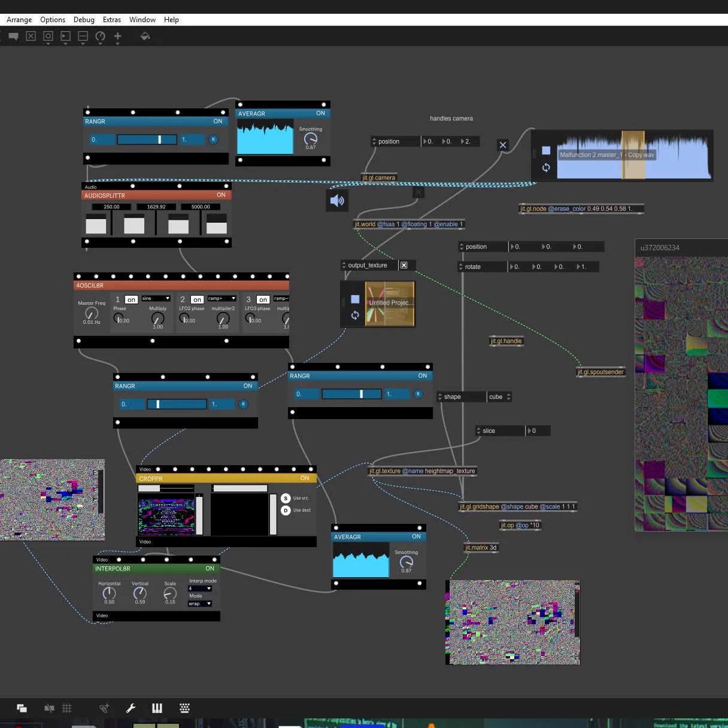This screenshot has height=728, width=728.
Task: Toggle patcher lock icon in bottom toolbar
Action: [50, 708]
